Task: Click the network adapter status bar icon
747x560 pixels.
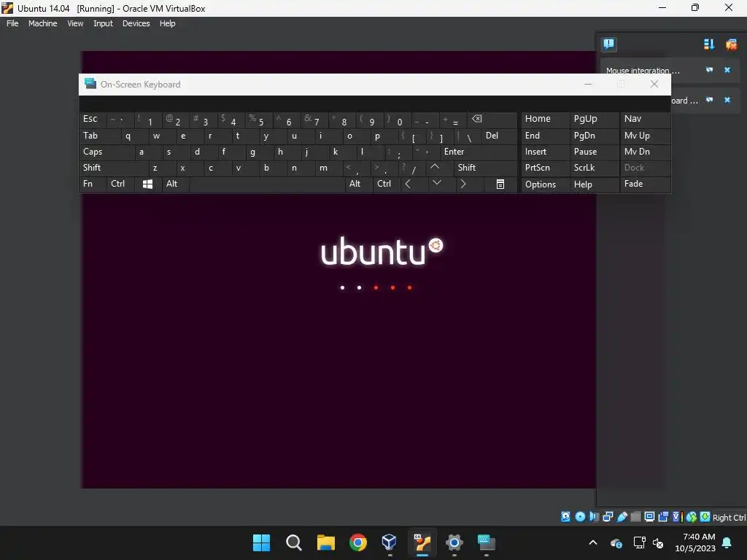Action: click(x=608, y=517)
